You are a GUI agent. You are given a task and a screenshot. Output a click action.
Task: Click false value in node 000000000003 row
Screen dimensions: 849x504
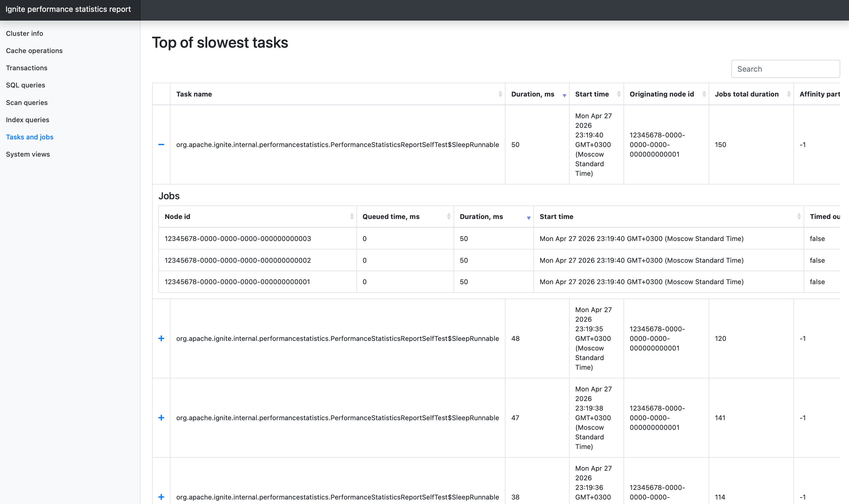point(817,239)
